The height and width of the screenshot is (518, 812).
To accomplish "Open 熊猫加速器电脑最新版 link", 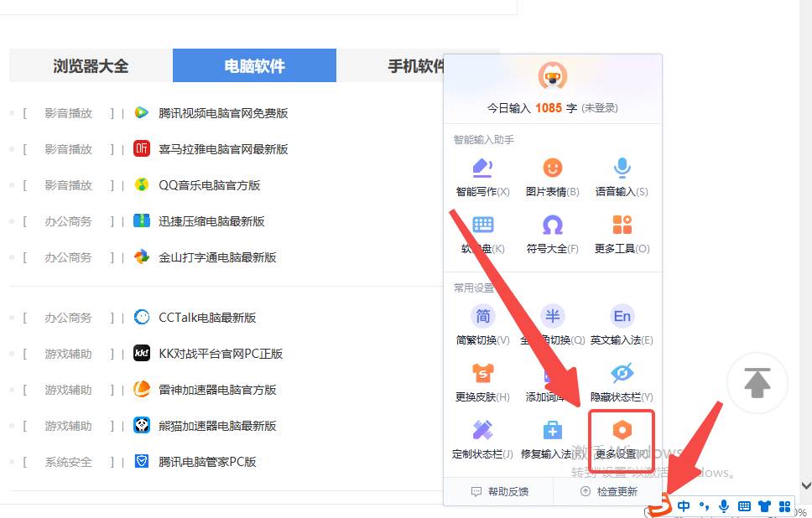I will [217, 426].
